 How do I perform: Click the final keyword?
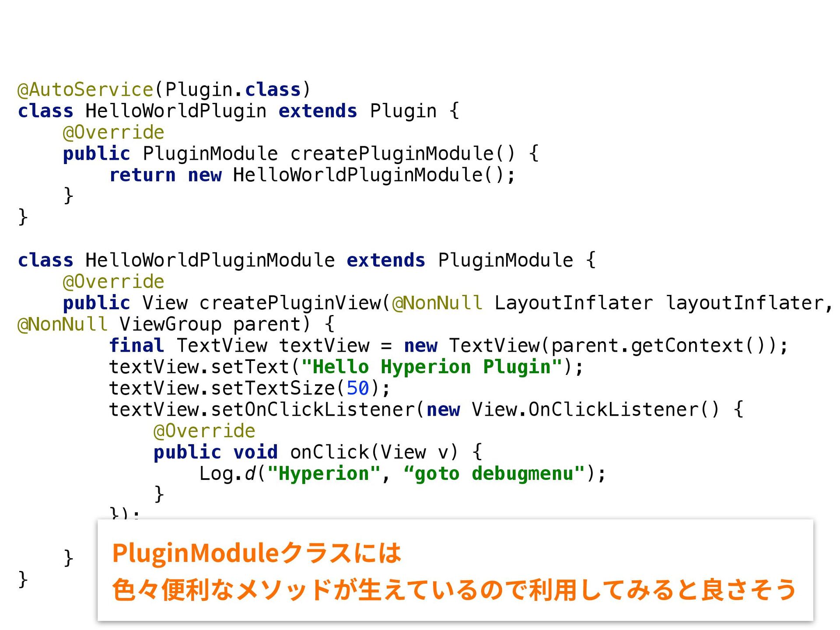[x=136, y=346]
